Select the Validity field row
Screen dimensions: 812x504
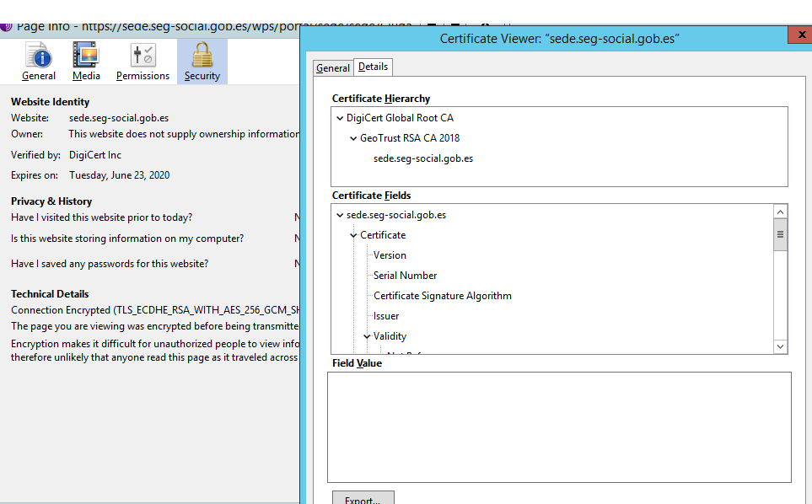point(390,335)
